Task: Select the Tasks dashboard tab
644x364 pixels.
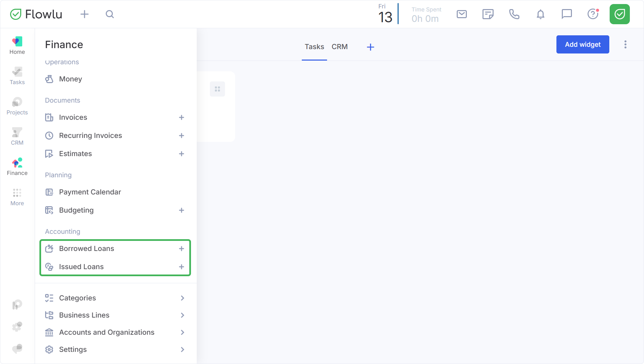Action: 314,47
